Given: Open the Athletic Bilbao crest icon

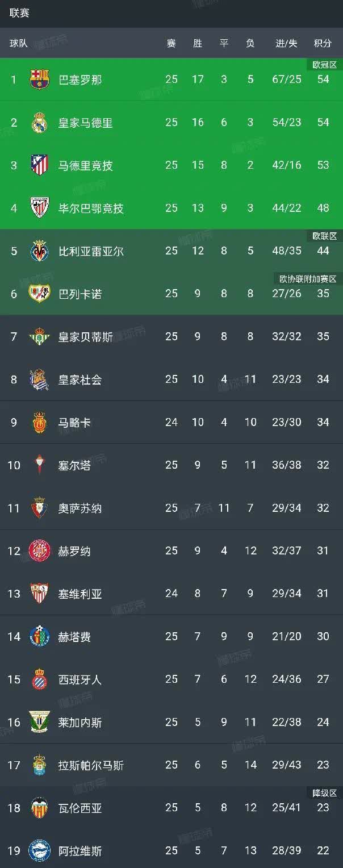Looking at the screenshot, I should [40, 208].
